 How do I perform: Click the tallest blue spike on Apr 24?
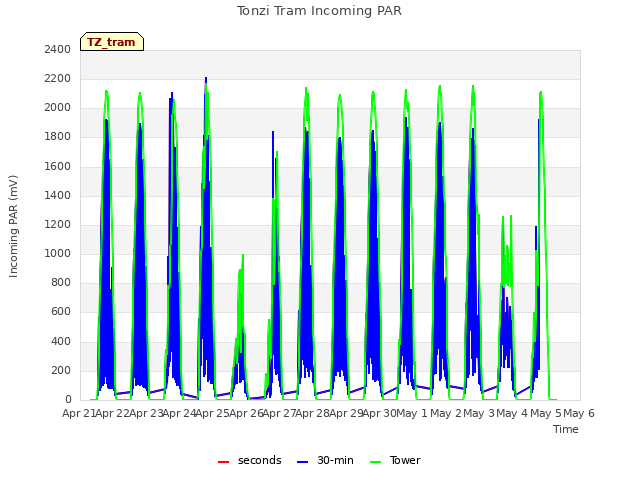pyautogui.click(x=206, y=80)
